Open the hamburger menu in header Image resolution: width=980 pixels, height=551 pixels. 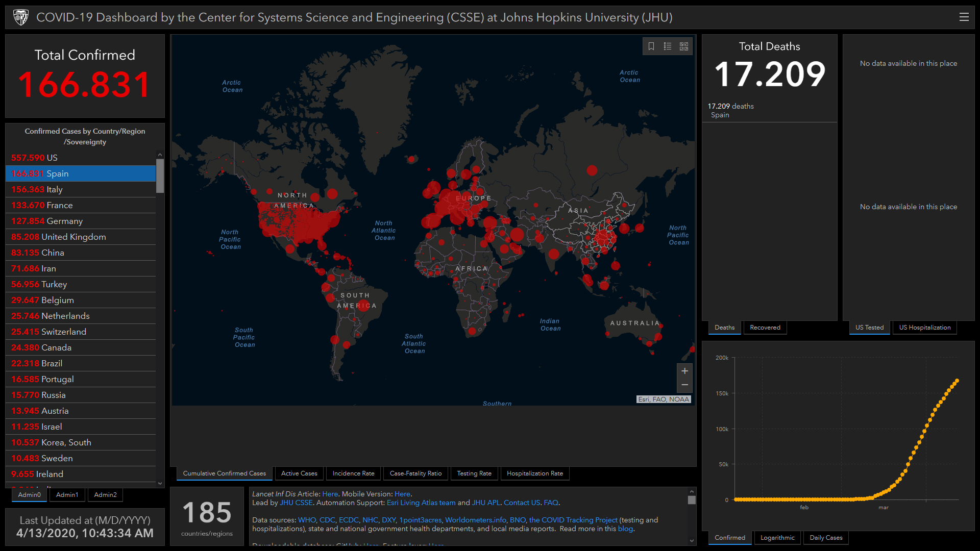click(964, 17)
